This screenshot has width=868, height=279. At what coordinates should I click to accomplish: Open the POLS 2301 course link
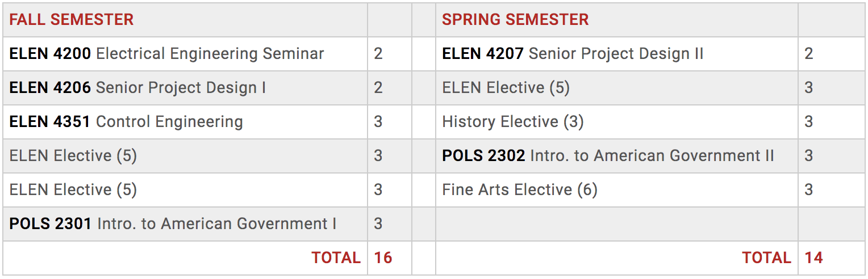[51, 224]
